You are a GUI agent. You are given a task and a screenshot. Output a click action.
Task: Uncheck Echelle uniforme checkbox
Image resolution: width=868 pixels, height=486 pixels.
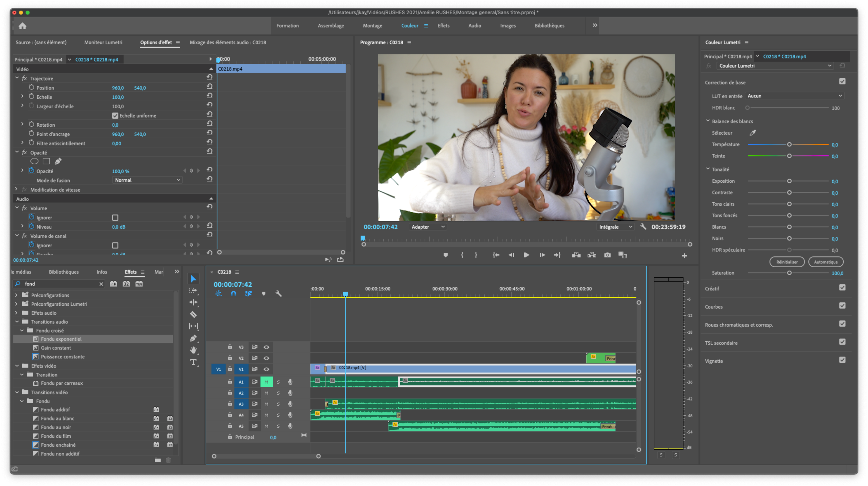[x=115, y=116]
